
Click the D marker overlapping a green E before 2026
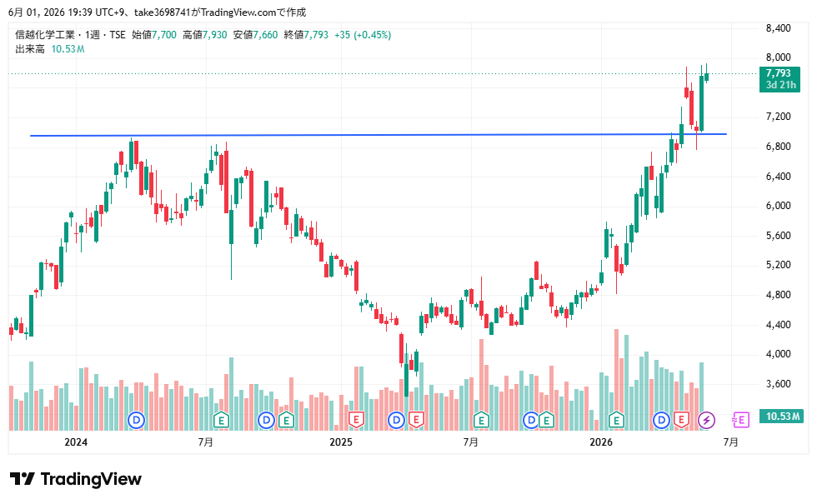point(530,420)
